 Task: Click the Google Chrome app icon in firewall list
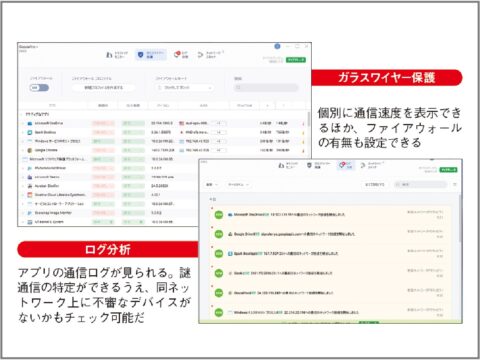coord(29,150)
